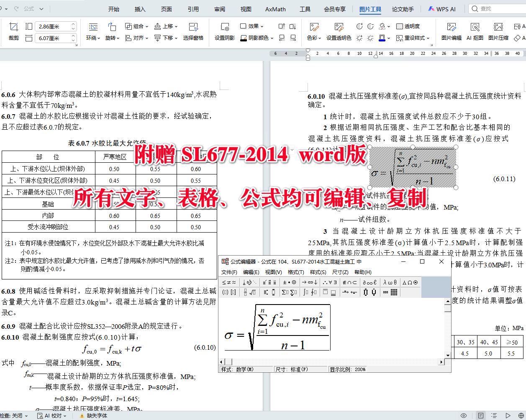Open the 审阅 Review tab
Viewport: 526px width, 420px height.
click(220, 9)
